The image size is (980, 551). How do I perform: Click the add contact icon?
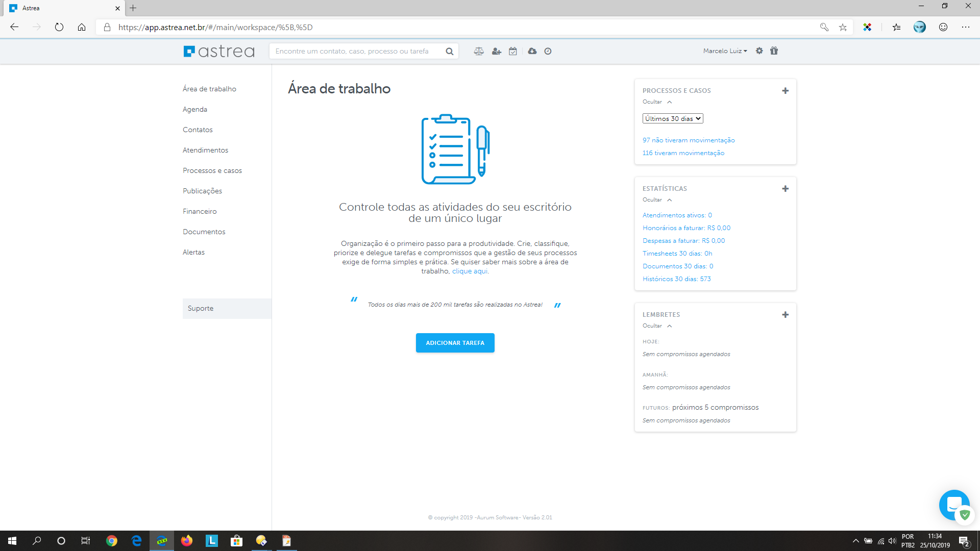496,51
